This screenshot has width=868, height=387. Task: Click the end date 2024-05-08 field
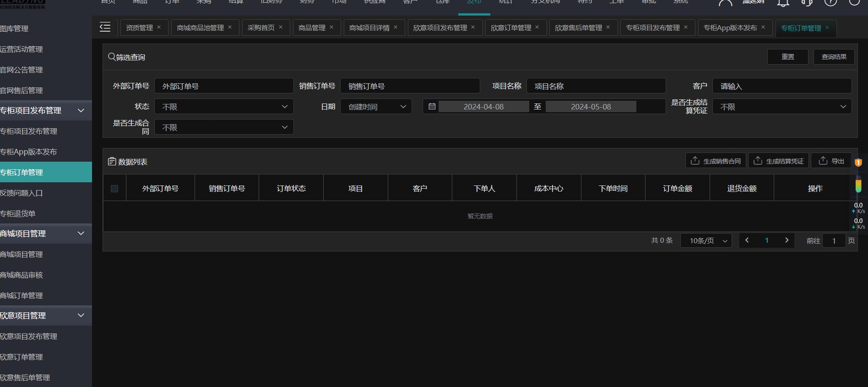[x=591, y=107]
